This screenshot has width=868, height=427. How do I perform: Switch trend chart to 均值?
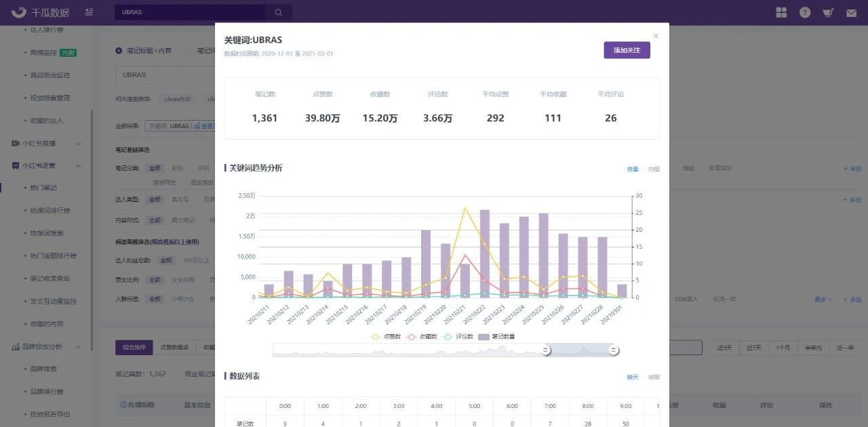[x=654, y=169]
